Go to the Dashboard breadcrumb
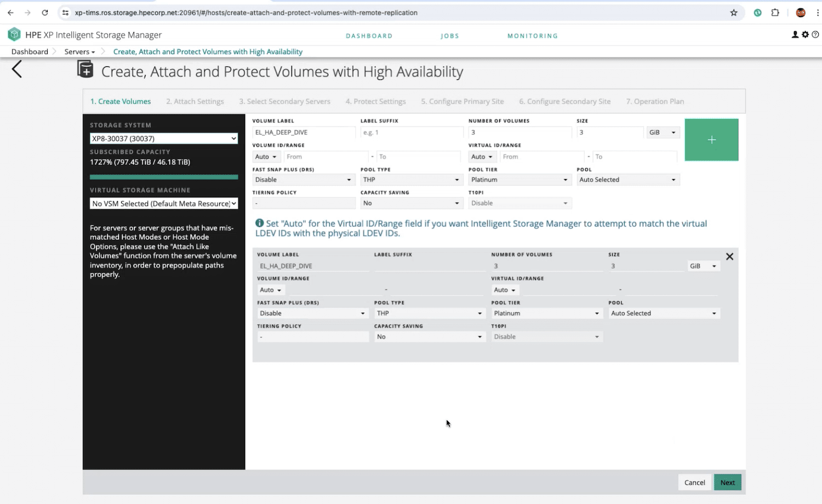The height and width of the screenshot is (504, 822). [x=30, y=51]
